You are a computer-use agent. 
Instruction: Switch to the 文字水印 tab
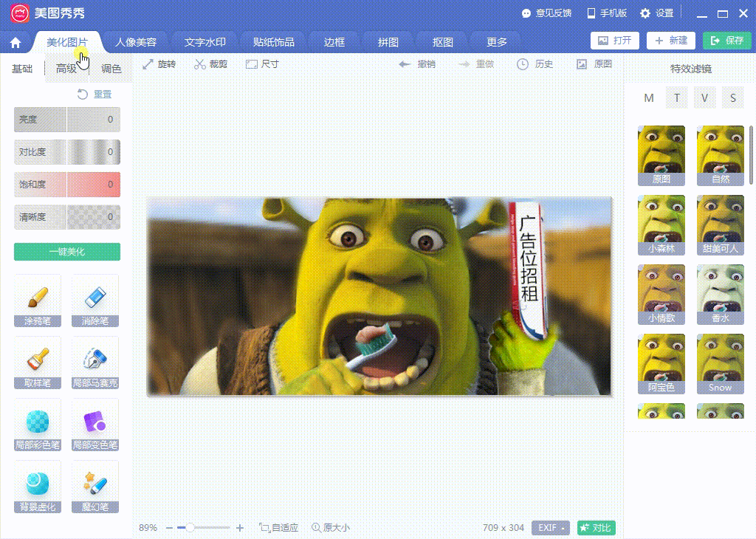coord(205,42)
